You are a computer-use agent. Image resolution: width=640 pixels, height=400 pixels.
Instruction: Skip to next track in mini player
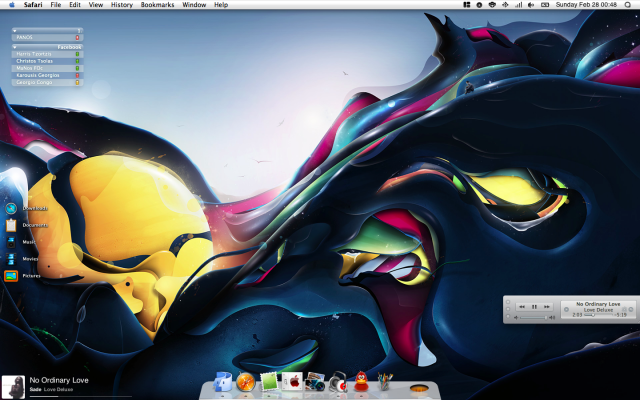click(547, 307)
